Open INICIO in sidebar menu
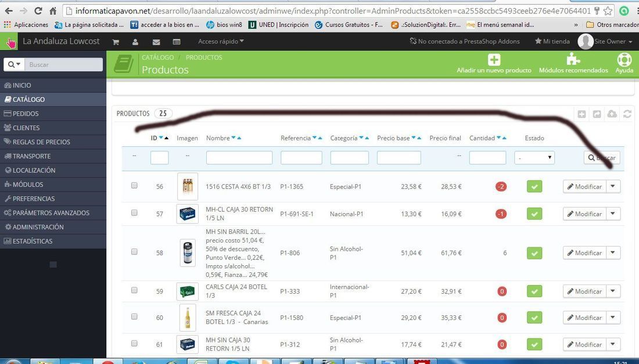The image size is (639, 364). 53,85
